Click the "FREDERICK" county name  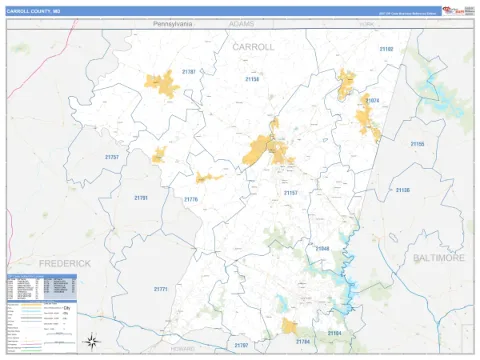(65, 264)
